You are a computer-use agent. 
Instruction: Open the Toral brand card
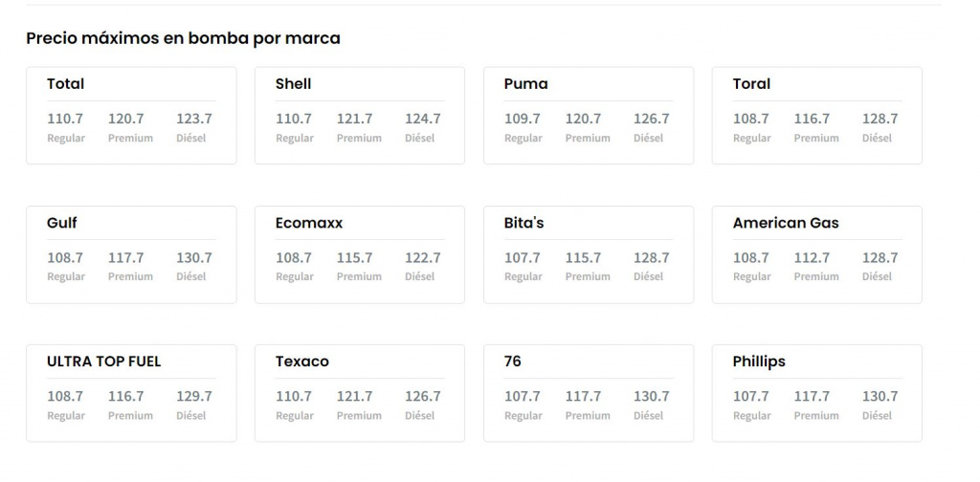[751, 84]
